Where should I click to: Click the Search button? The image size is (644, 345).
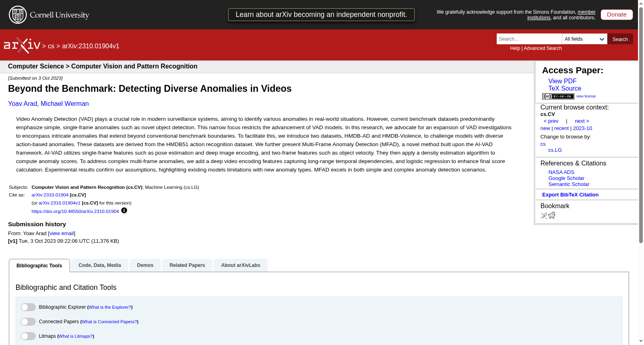pyautogui.click(x=620, y=39)
